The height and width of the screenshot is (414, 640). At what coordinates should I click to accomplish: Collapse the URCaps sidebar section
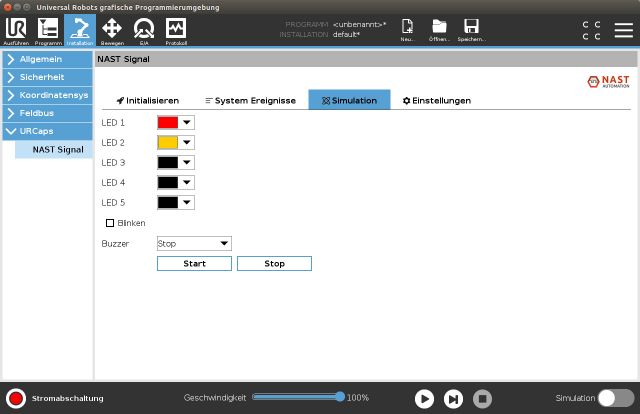pos(46,131)
